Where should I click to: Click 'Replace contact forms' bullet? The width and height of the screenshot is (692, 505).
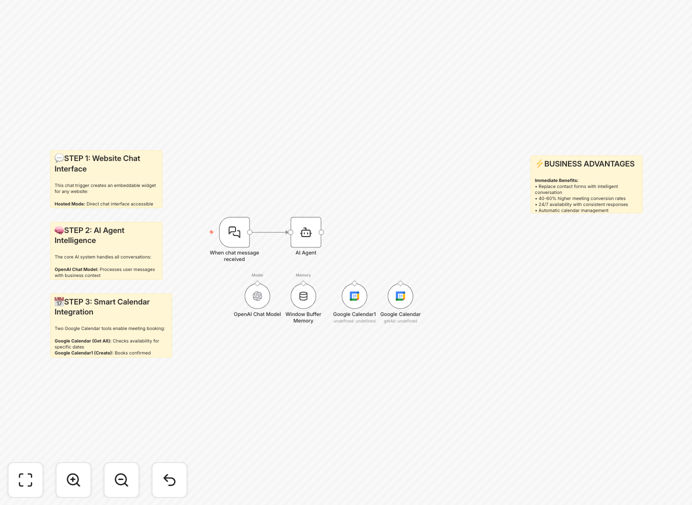[576, 189]
